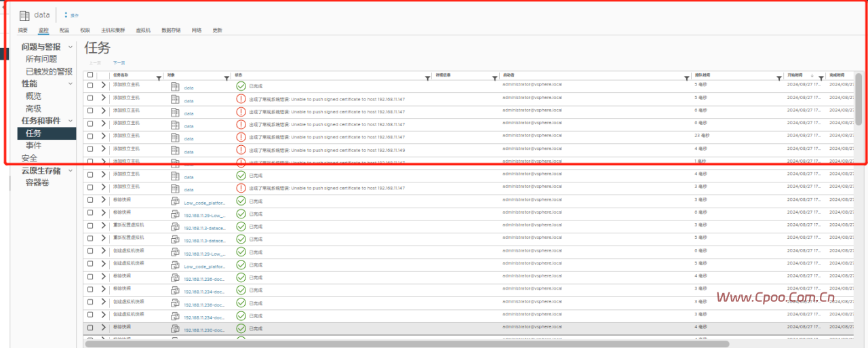Expand details of the 192.168.11.149 error row
The height and width of the screenshot is (348, 868).
tap(104, 149)
